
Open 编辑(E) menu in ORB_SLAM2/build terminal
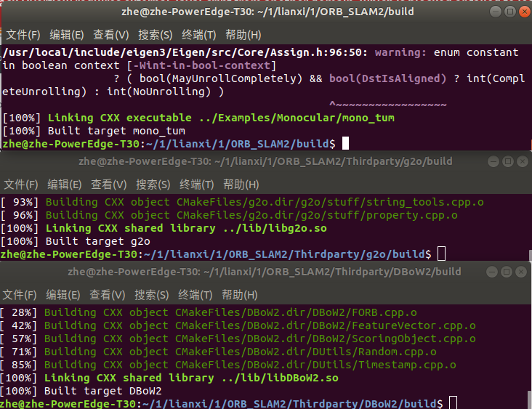(67, 35)
